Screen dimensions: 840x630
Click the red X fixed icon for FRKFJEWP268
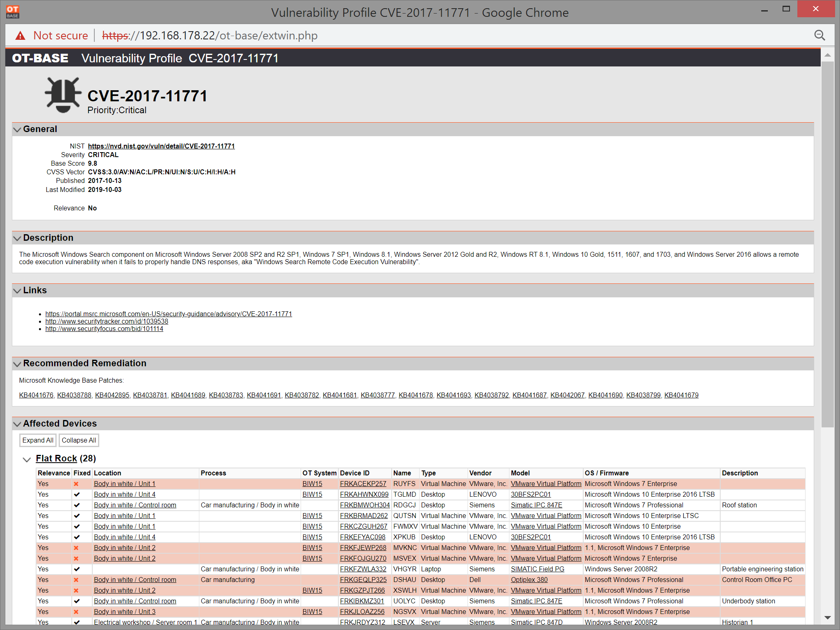pyautogui.click(x=76, y=548)
